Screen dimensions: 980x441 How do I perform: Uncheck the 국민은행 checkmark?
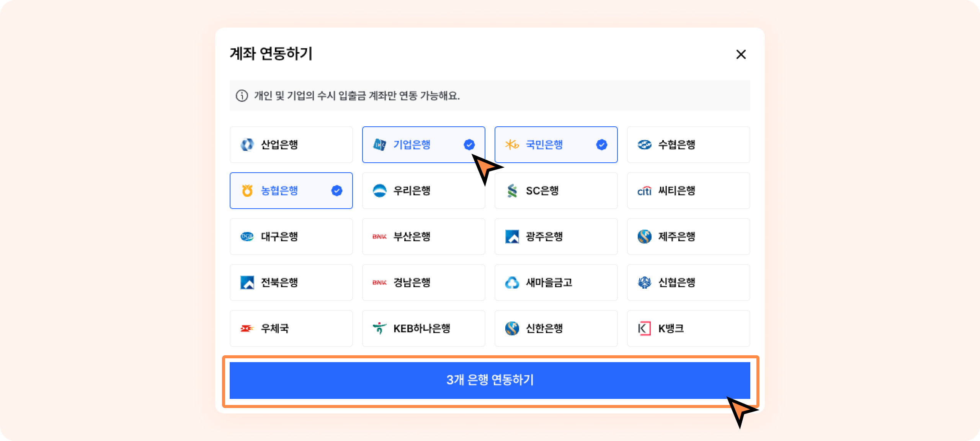point(601,145)
